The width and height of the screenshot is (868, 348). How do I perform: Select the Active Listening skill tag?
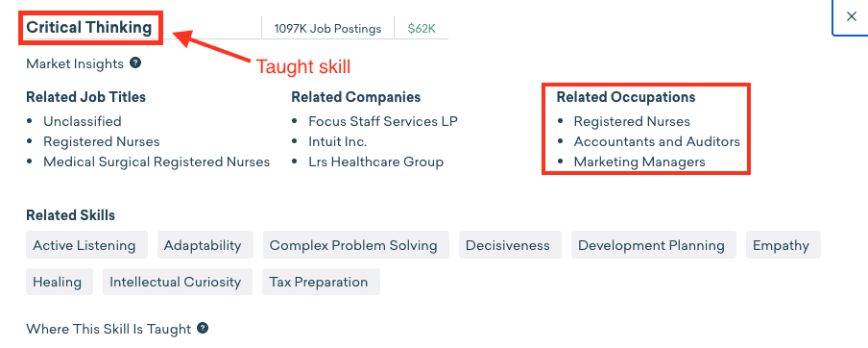87,245
